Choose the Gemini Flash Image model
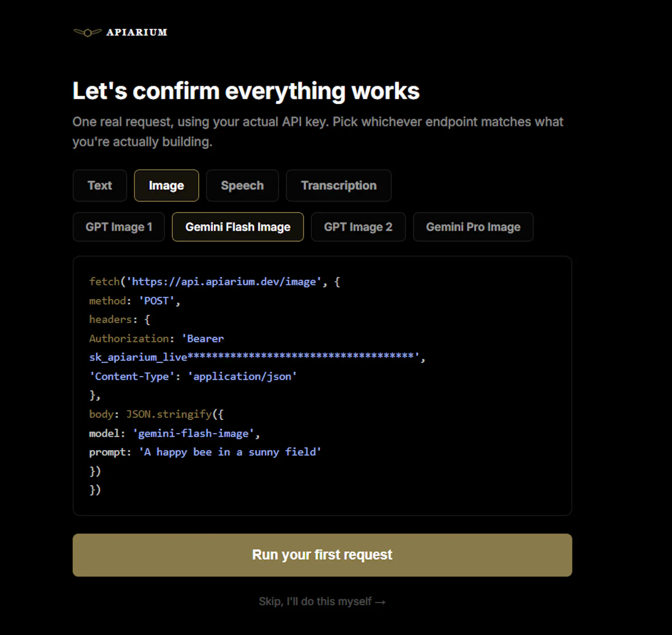The image size is (672, 635). (238, 227)
